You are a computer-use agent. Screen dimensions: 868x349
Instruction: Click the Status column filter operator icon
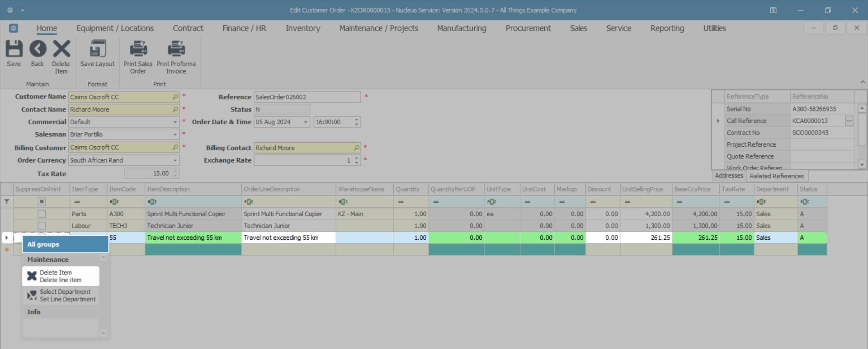pyautogui.click(x=805, y=202)
